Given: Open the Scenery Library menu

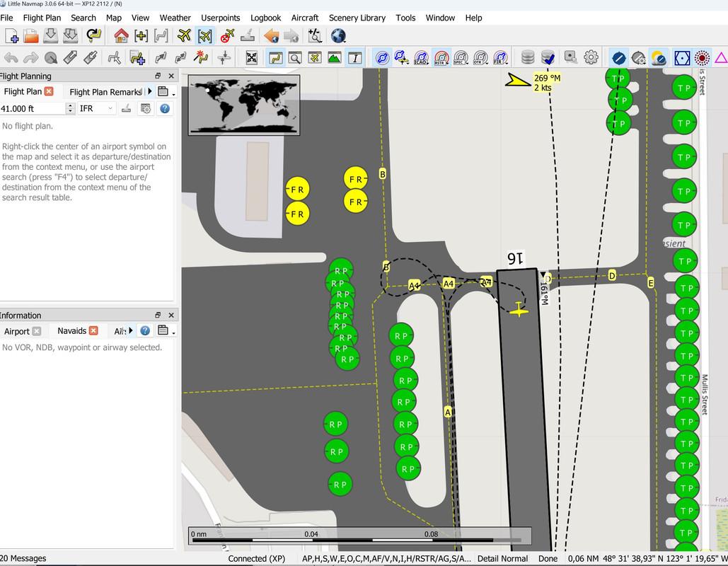Looking at the screenshot, I should point(357,18).
